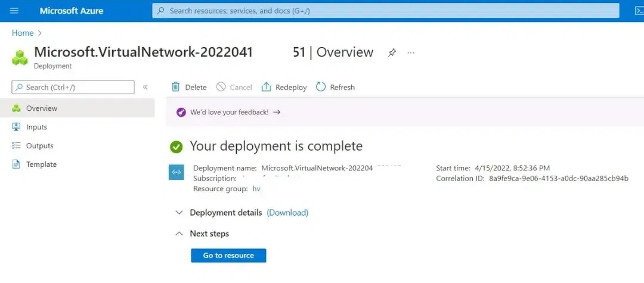
Task: Click the arrow beside feedback message
Action: [277, 112]
